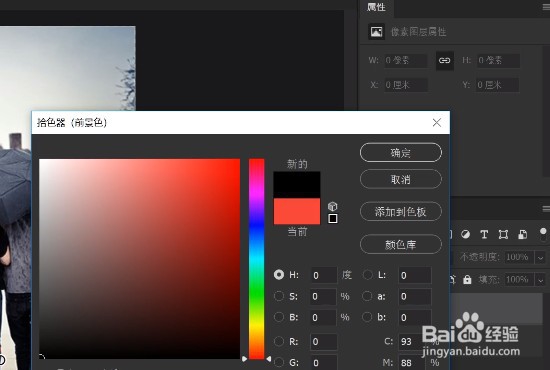Screen dimensions: 550x370
Task: Click the H degree input field
Action: [324, 275]
